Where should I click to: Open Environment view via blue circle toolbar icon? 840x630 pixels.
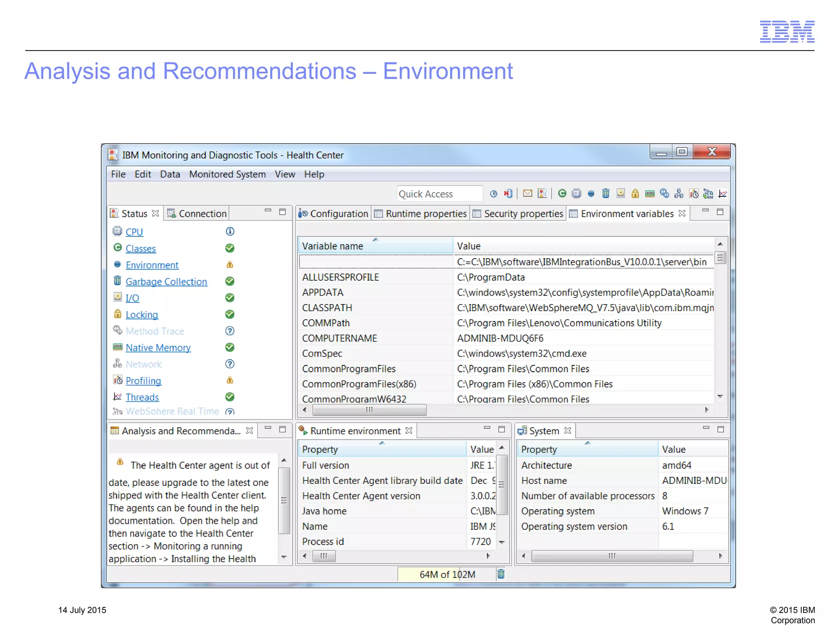pyautogui.click(x=591, y=194)
